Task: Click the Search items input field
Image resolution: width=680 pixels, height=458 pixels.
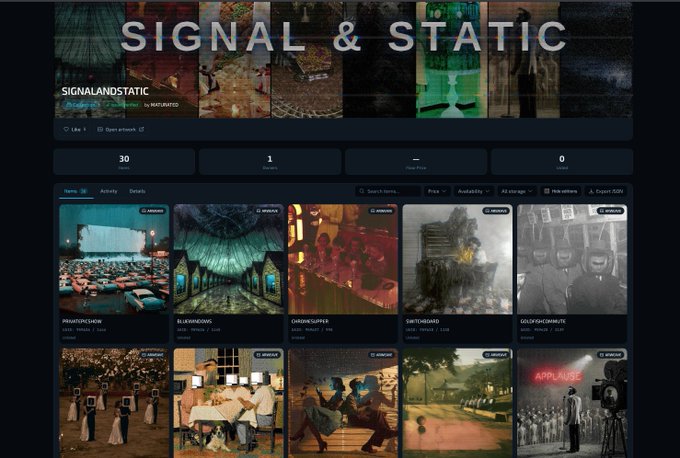Action: (x=388, y=191)
